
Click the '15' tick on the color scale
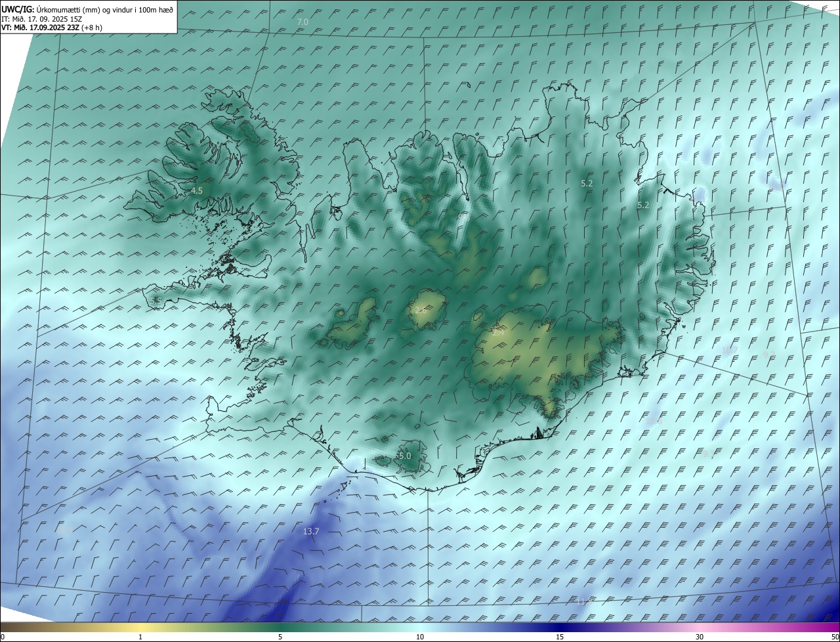(560, 637)
